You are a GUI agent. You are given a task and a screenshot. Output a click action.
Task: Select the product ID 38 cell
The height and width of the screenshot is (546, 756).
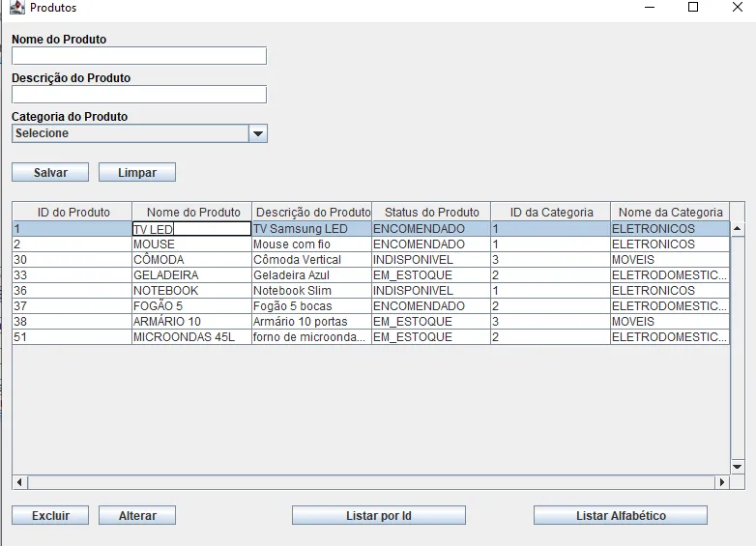[x=73, y=322]
